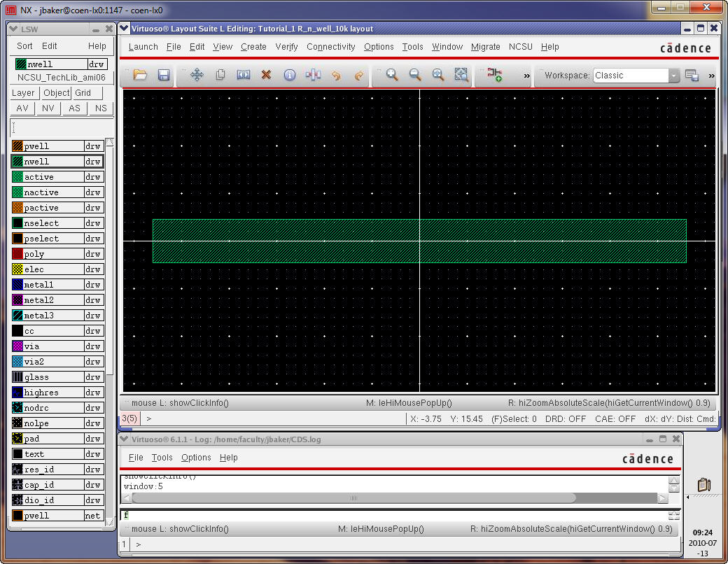This screenshot has width=728, height=564.
Task: Select the poly layer swatch
Action: [x=18, y=254]
